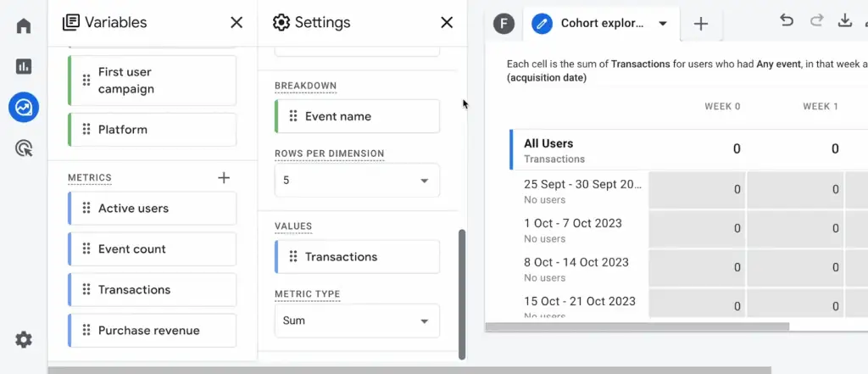This screenshot has height=374, width=868.
Task: Download the exploration via download icon
Action: point(844,21)
